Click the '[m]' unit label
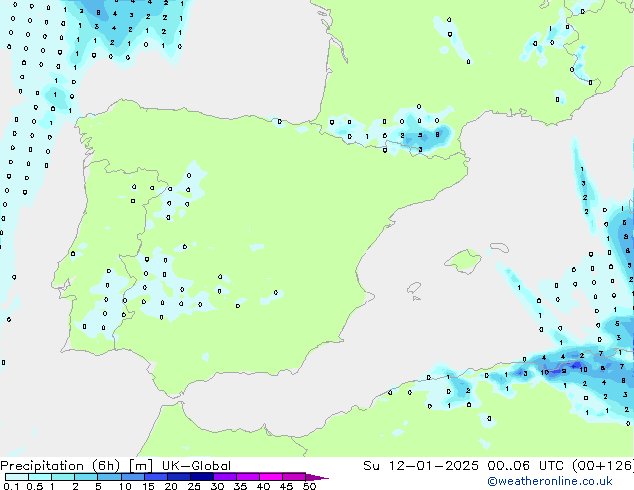This screenshot has height=490, width=634. coord(141,466)
